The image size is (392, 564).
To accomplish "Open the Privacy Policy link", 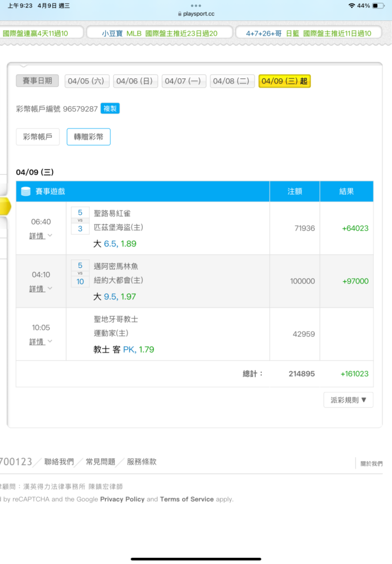I will tap(122, 499).
